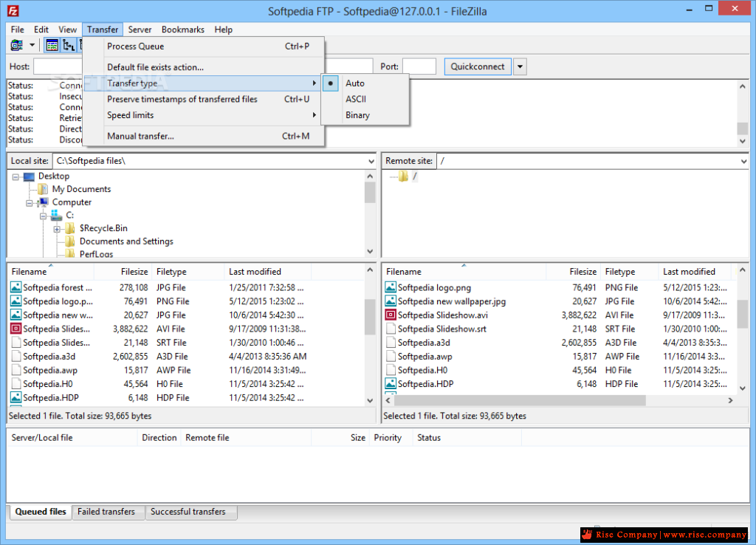The height and width of the screenshot is (545, 756).
Task: Click the C: drive icon
Action: (x=56, y=216)
